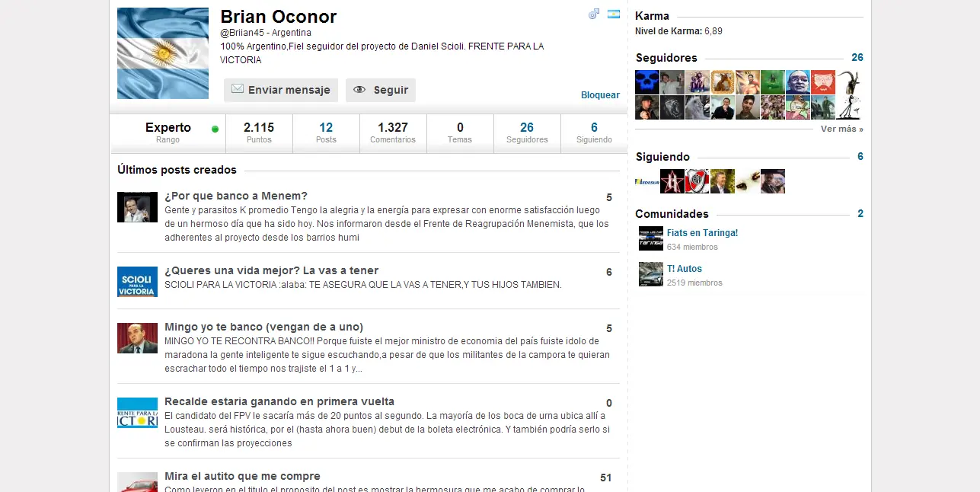Viewport: 980px width, 492px height.
Task: Click the Comunidades count 2 in sidebar
Action: point(860,214)
